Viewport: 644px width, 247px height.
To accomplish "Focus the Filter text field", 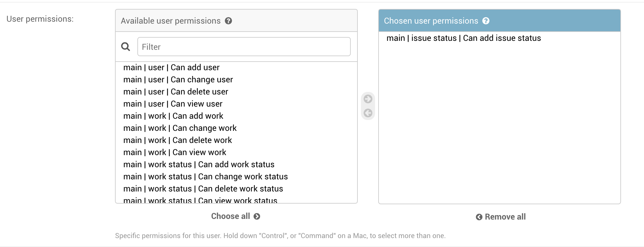I will 244,47.
